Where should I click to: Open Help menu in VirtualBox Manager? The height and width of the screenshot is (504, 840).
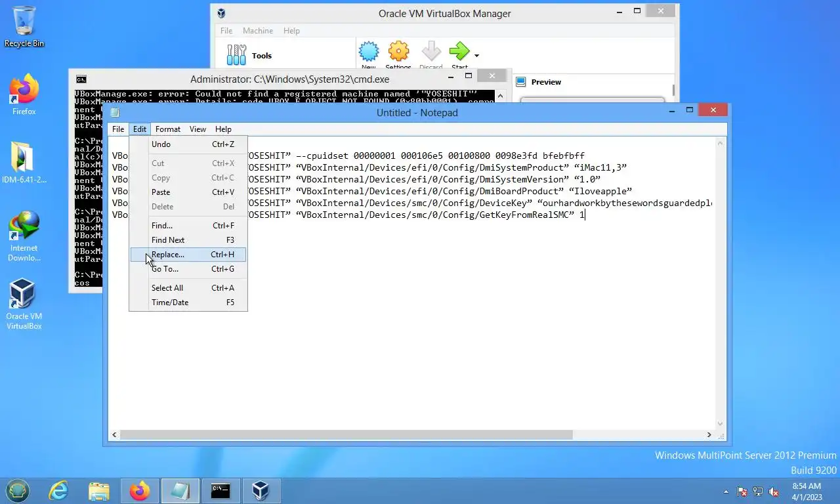pos(291,31)
